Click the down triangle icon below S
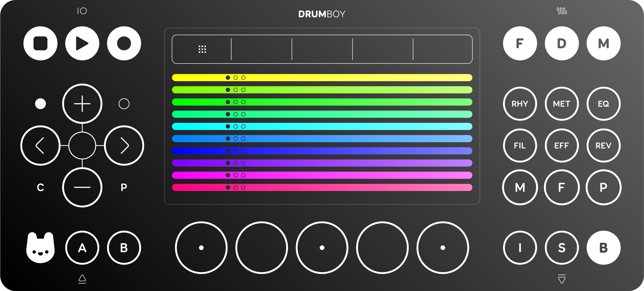This screenshot has width=644, height=291. tap(562, 279)
